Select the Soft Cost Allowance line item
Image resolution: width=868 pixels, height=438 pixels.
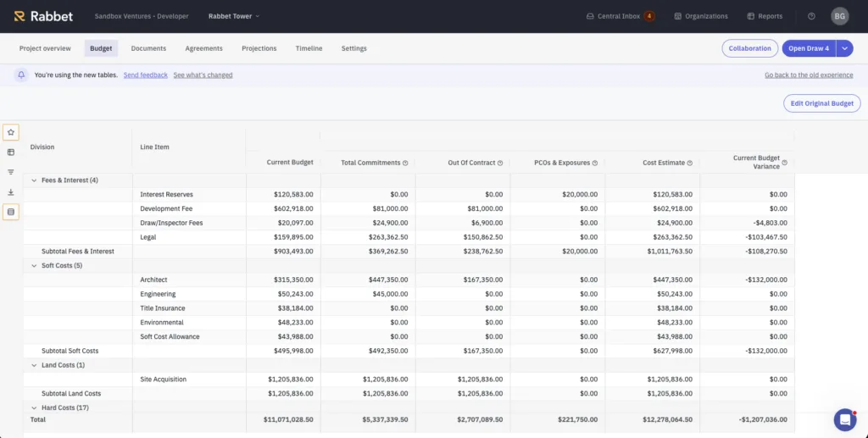(x=170, y=337)
